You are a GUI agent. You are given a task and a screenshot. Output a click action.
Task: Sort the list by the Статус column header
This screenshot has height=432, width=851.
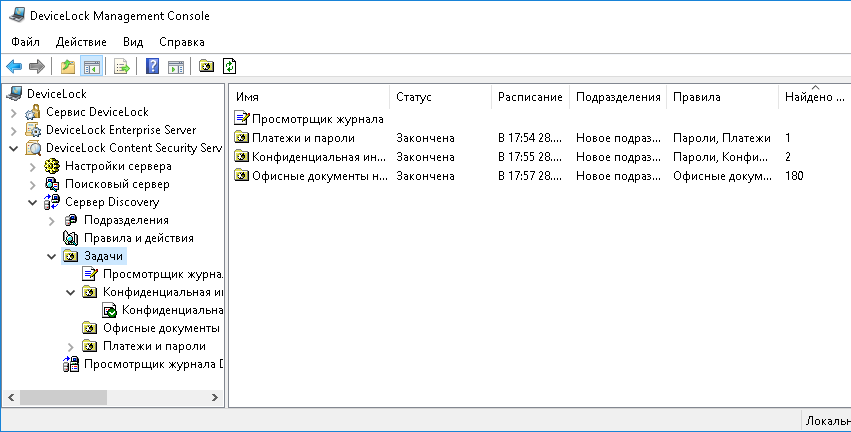click(x=438, y=97)
